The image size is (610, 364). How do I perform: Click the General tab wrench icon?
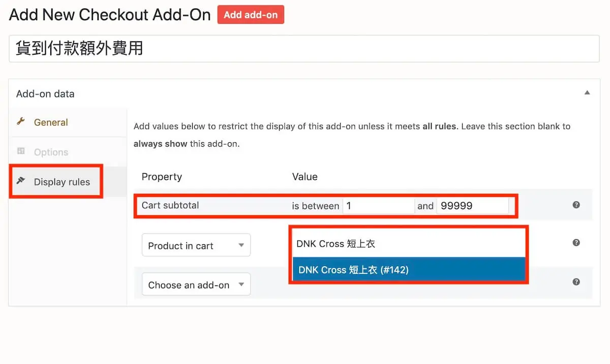[x=21, y=122]
